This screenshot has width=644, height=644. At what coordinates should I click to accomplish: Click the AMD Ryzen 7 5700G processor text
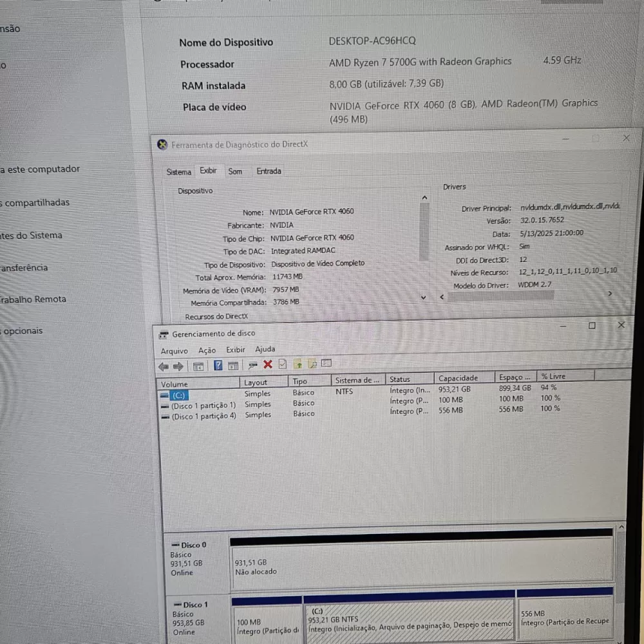point(420,62)
